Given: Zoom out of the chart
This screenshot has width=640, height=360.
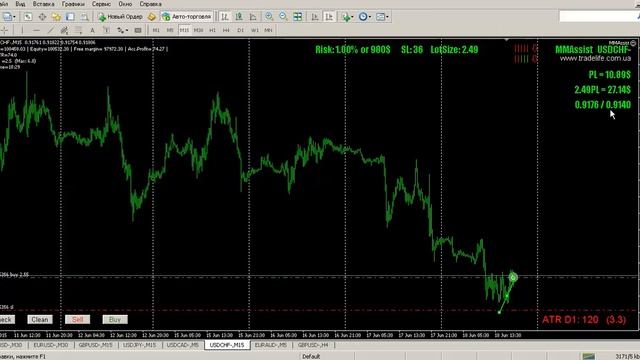Looking at the screenshot, I should (283, 17).
